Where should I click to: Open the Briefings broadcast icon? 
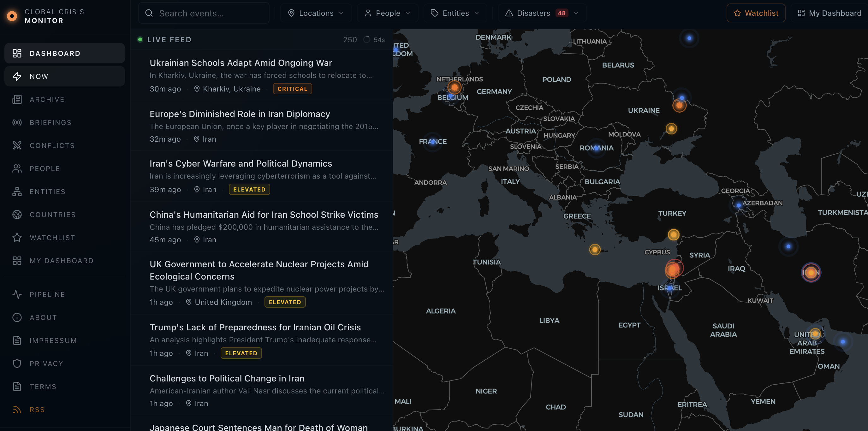pyautogui.click(x=17, y=122)
